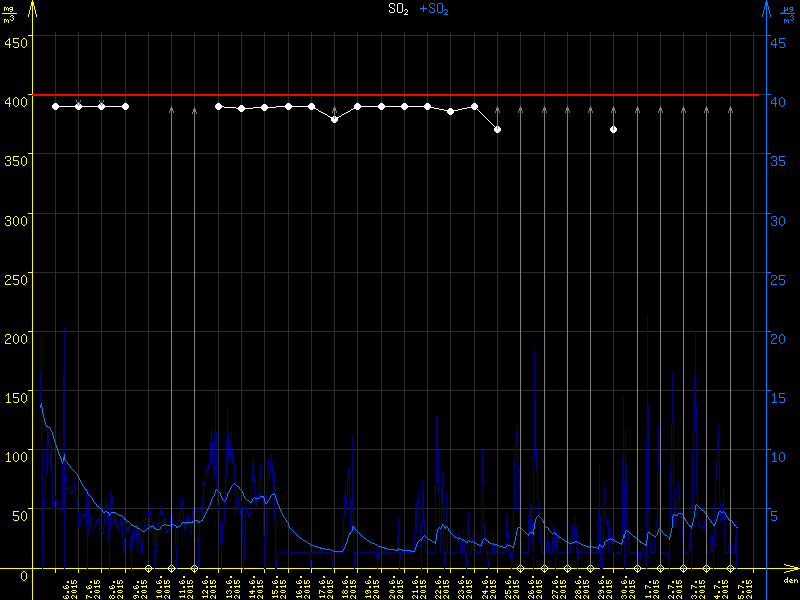This screenshot has width=800, height=600.
Task: Select the rightmost yellow circle marker on x-axis
Action: [731, 568]
